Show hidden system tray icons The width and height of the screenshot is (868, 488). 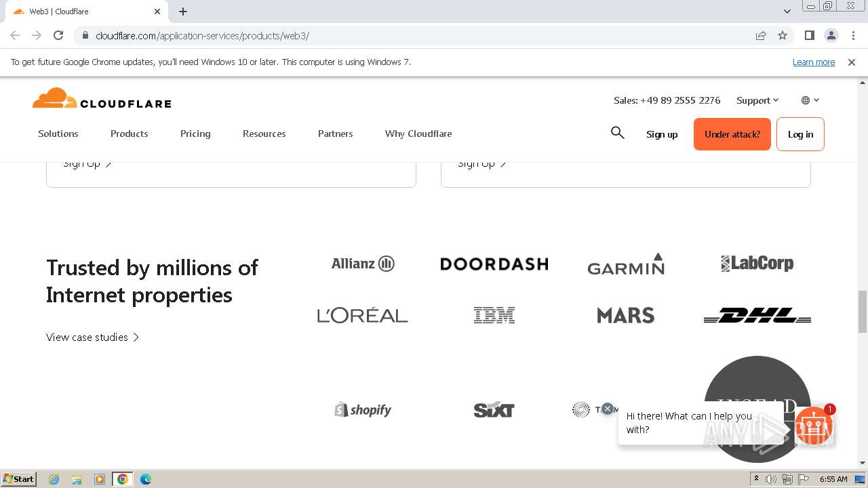(757, 479)
